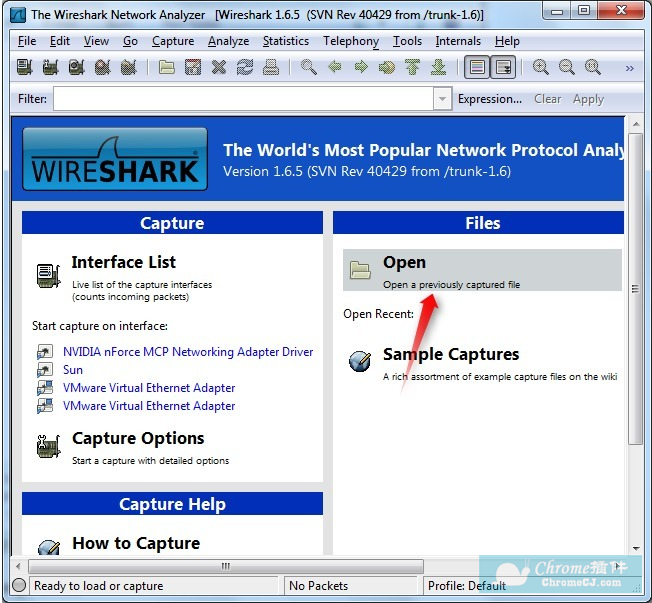652x603 pixels.
Task: Click the save capture file toolbar icon
Action: tap(193, 67)
